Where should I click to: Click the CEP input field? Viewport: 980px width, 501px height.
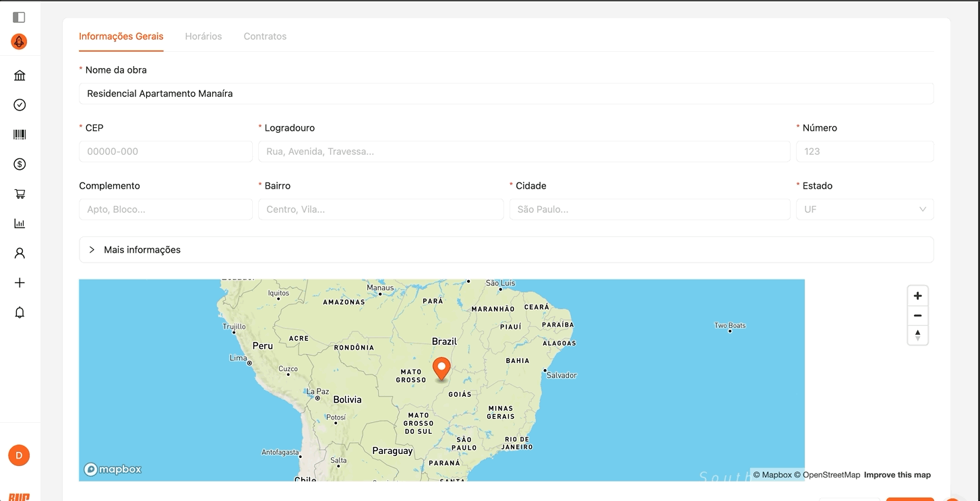[166, 152]
